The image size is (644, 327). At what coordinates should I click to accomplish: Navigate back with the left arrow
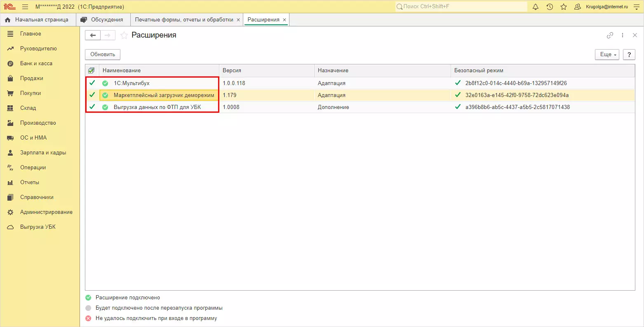[x=93, y=36]
